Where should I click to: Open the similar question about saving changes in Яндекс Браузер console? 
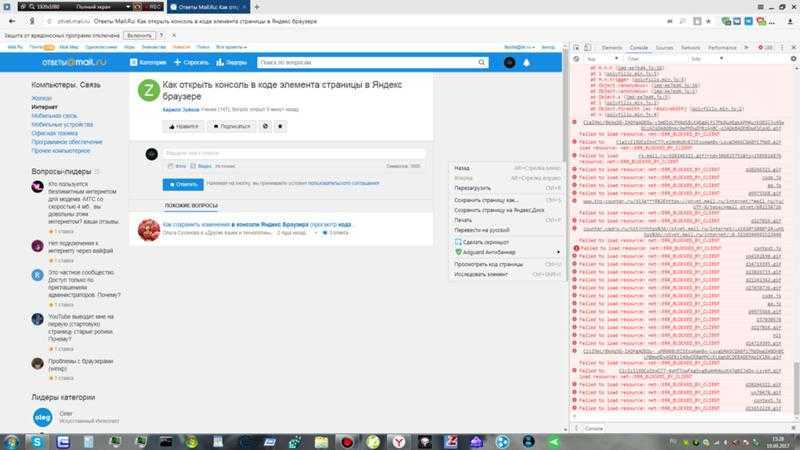257,224
